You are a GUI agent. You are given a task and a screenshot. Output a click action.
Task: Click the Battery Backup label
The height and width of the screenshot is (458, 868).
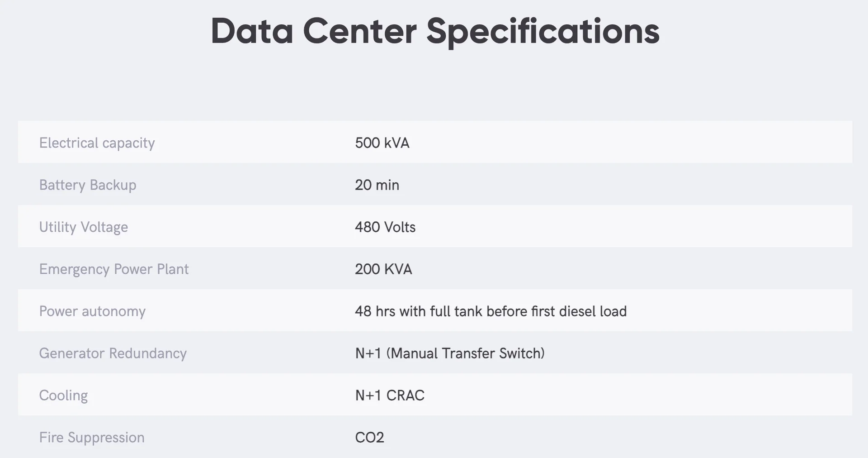tap(88, 185)
